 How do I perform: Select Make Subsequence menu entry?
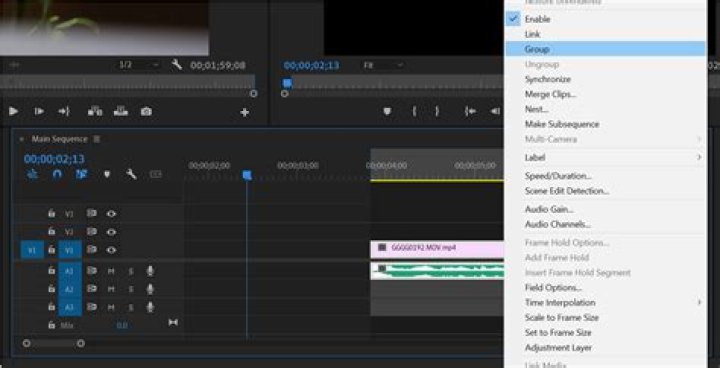click(605, 124)
